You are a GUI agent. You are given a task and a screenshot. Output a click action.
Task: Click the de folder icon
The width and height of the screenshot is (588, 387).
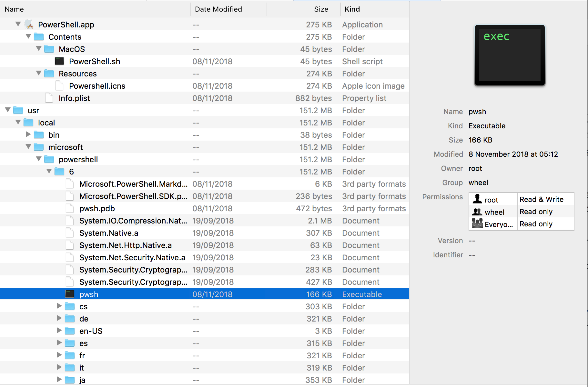[70, 319]
